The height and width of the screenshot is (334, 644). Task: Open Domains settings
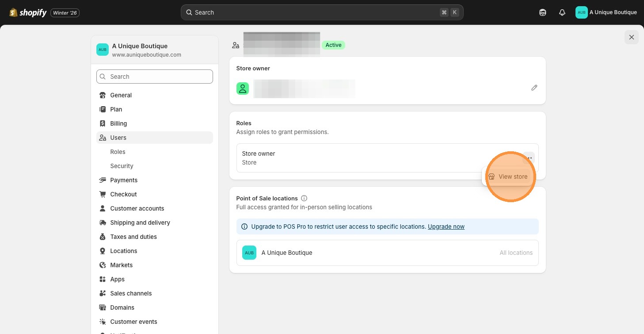coord(155,307)
